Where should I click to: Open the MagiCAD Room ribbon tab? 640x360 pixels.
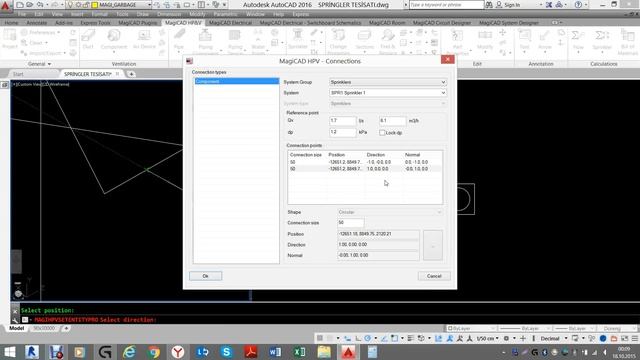[x=387, y=23]
